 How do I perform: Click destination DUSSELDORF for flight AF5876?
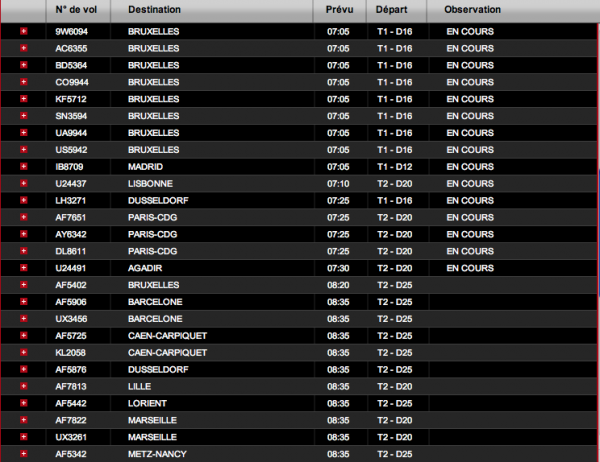[x=161, y=369]
